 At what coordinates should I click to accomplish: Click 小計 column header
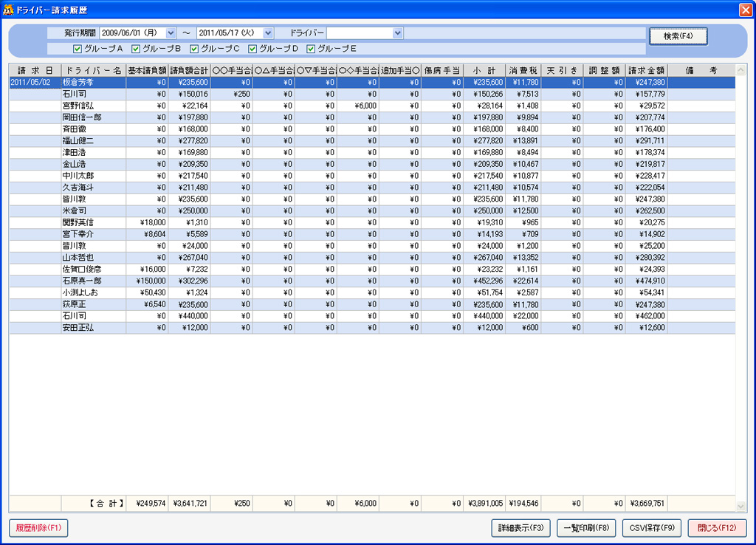point(484,70)
